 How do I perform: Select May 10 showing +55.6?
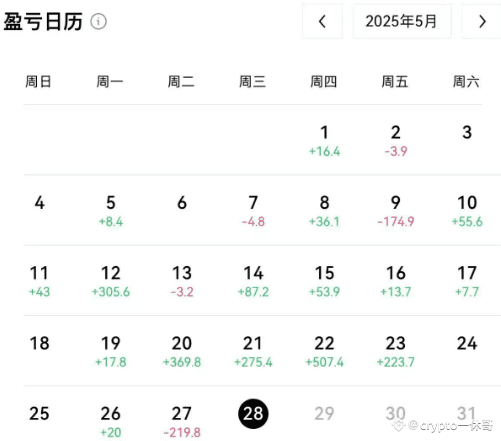pyautogui.click(x=467, y=211)
